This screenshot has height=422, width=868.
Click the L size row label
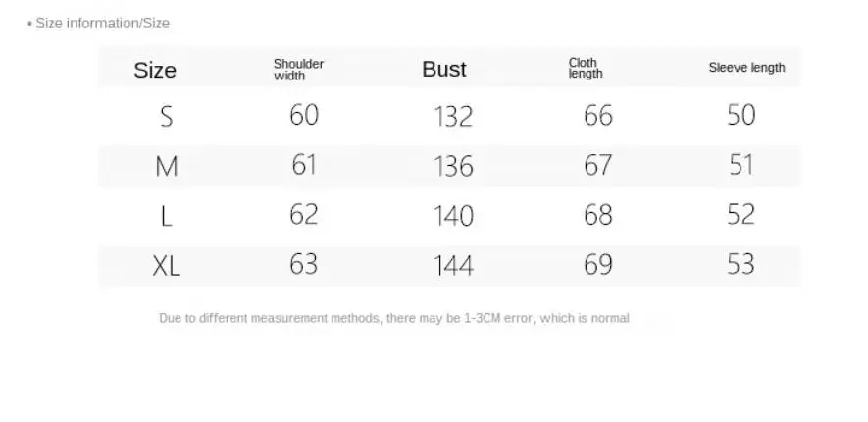[x=166, y=216]
